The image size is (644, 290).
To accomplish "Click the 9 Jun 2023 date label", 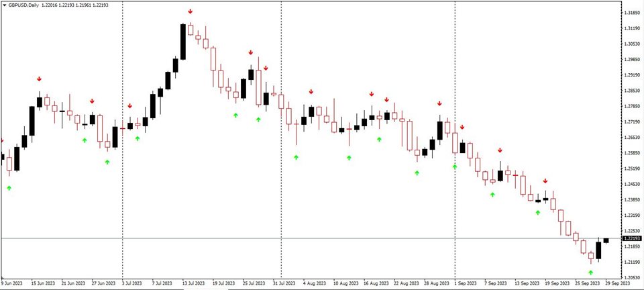I will pyautogui.click(x=12, y=283).
